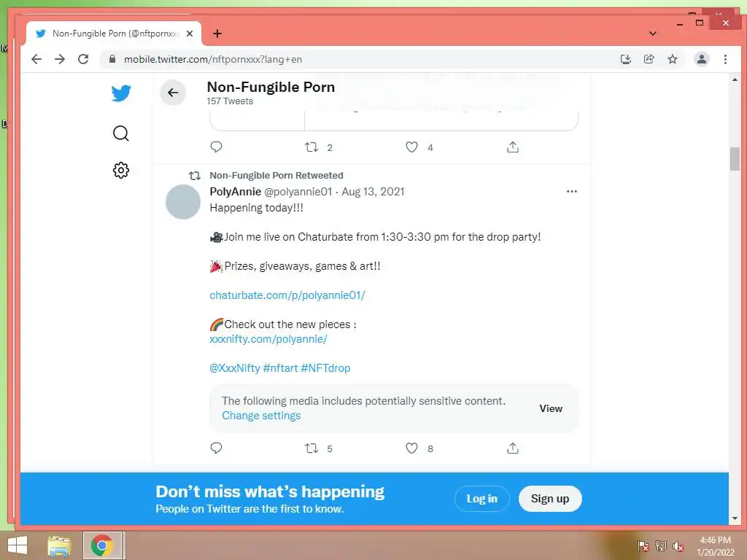Click the Twitter bird logo in sidebar
The image size is (747, 560).
point(121,93)
